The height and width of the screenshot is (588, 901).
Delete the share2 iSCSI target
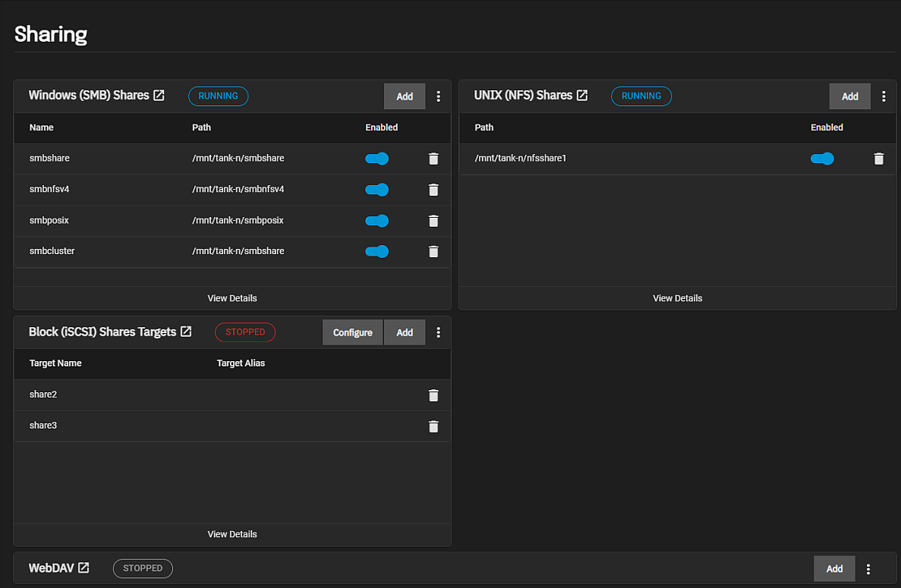point(433,395)
